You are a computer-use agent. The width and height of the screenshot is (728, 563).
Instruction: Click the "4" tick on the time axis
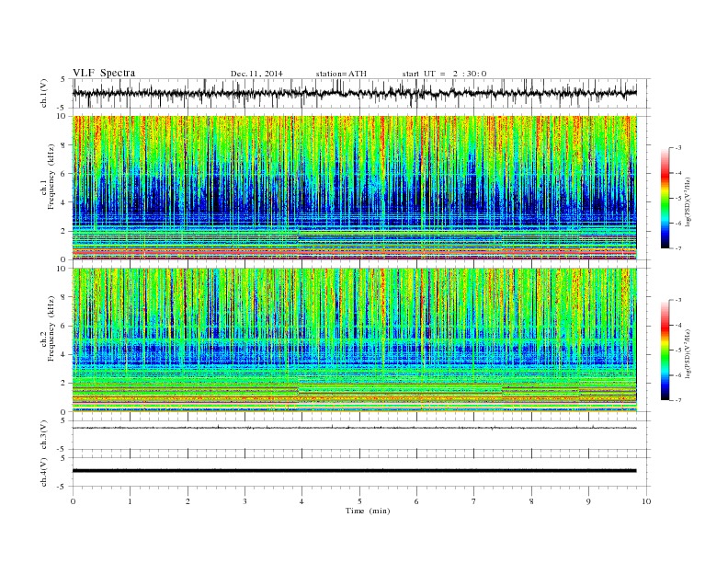[302, 501]
